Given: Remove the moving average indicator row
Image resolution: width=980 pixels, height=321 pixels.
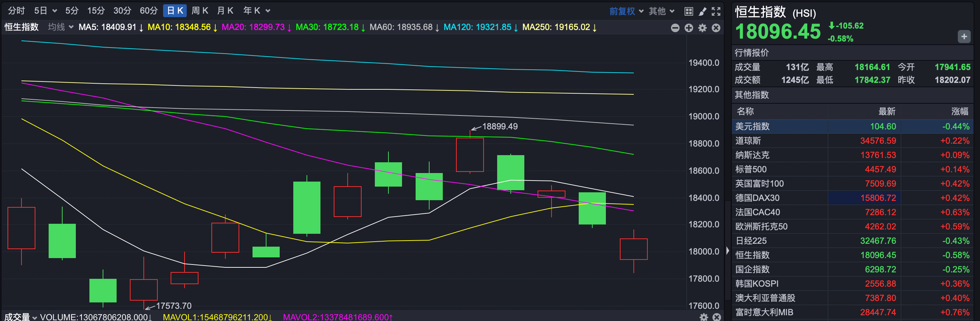Looking at the screenshot, I should [x=716, y=28].
